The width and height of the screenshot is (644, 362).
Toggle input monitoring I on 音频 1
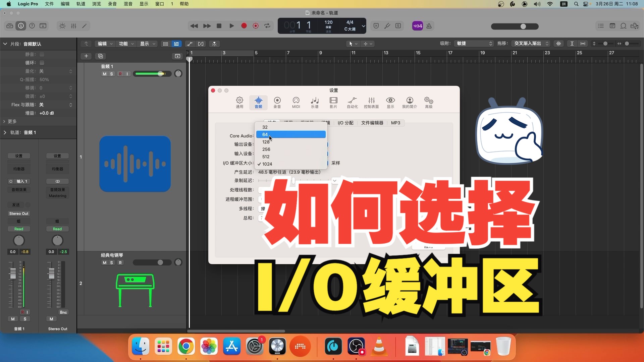(127, 74)
